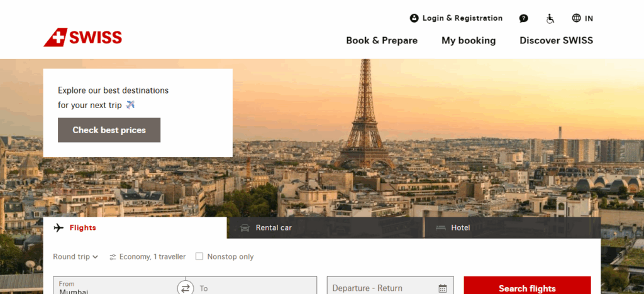The width and height of the screenshot is (644, 294).
Task: Open the My booking menu
Action: tap(469, 40)
